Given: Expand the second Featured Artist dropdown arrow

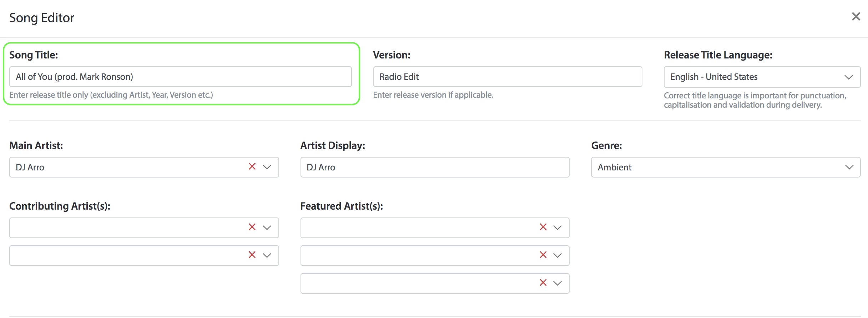Looking at the screenshot, I should pyautogui.click(x=557, y=255).
